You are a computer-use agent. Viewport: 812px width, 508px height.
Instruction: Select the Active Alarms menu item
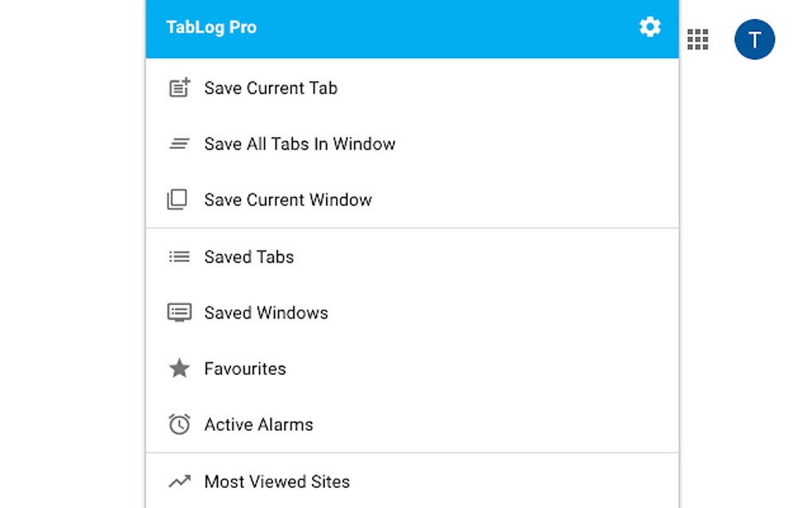click(258, 424)
